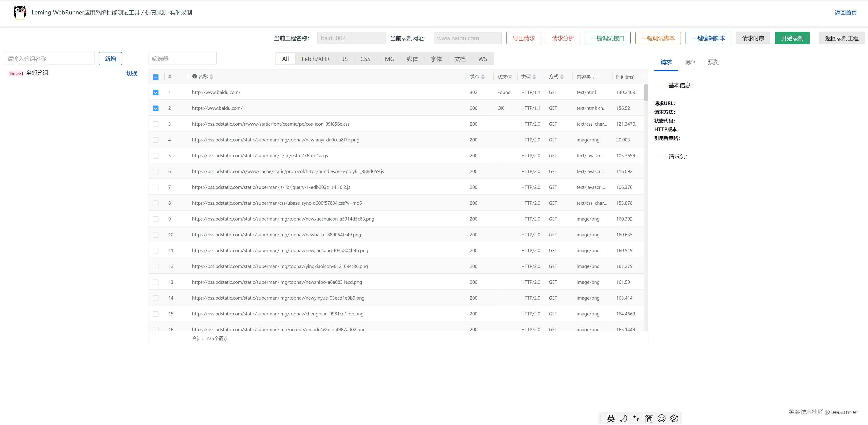Image resolution: width=868 pixels, height=425 pixels.
Task: Click 返回首页 link
Action: [x=845, y=12]
